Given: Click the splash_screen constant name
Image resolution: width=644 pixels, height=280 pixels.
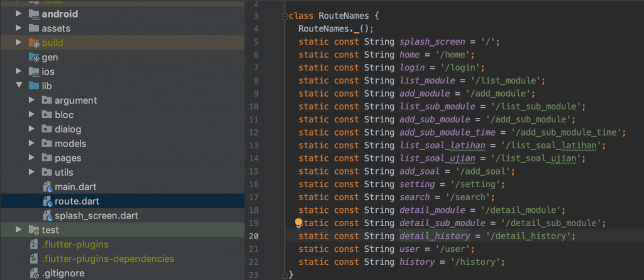Looking at the screenshot, I should (432, 42).
